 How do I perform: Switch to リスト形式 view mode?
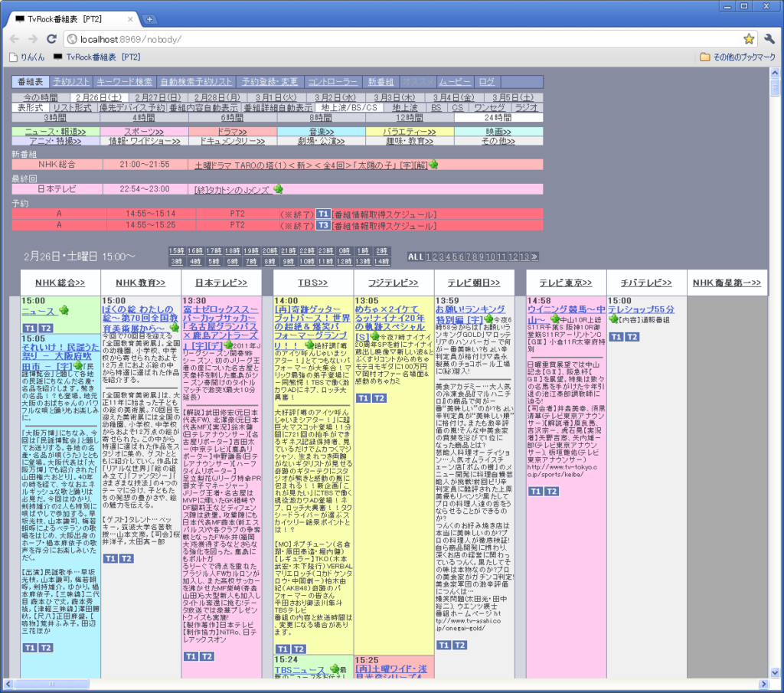[72, 108]
